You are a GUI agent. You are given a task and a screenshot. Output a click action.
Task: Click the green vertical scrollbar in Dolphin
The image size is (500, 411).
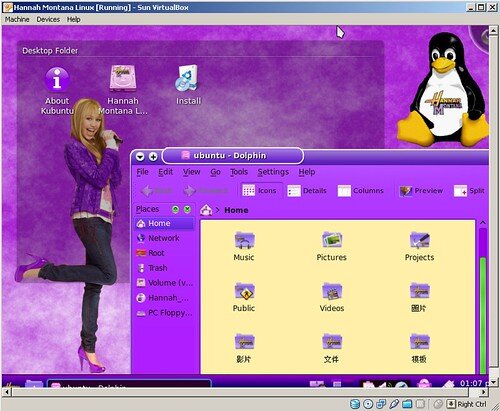[483, 315]
